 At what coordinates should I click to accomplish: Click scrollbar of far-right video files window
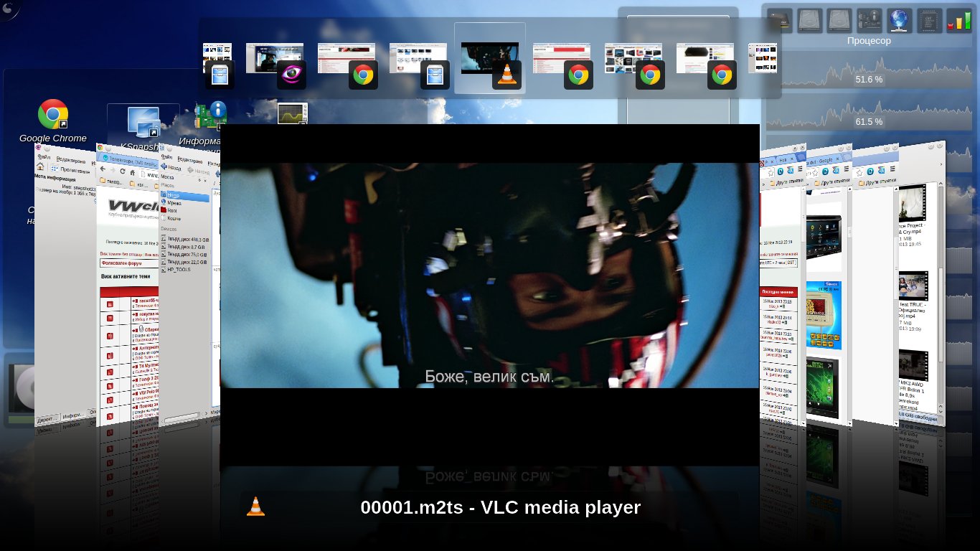[x=941, y=273]
